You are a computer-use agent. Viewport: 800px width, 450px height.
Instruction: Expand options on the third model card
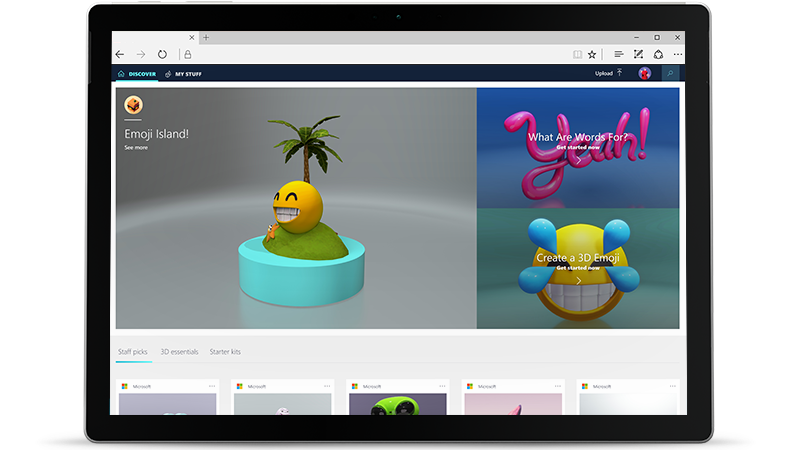(x=441, y=386)
